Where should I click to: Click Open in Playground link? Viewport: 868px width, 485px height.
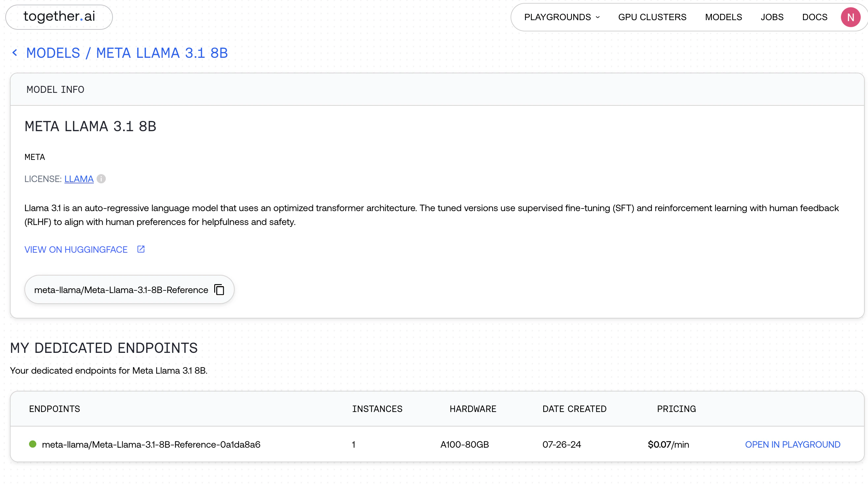[792, 444]
